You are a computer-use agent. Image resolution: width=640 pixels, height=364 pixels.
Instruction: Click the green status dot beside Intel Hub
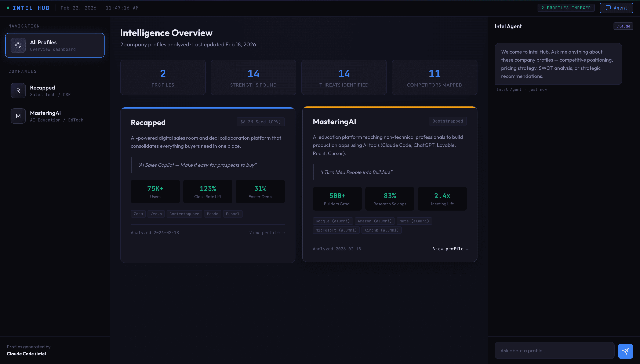[x=8, y=8]
